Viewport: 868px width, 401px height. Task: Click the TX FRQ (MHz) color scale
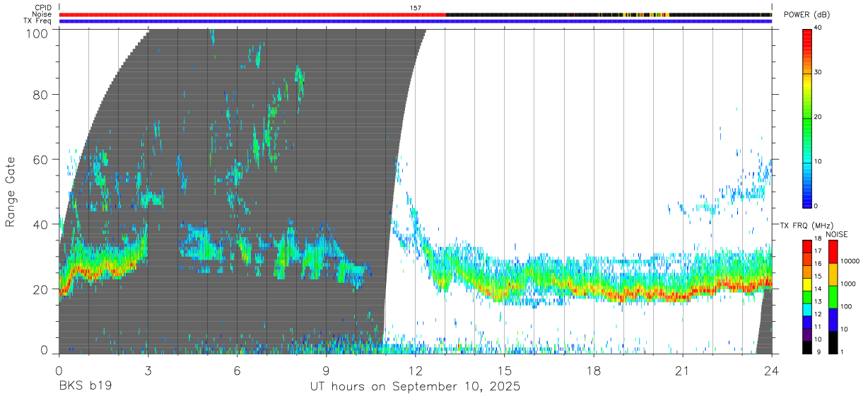(x=807, y=297)
